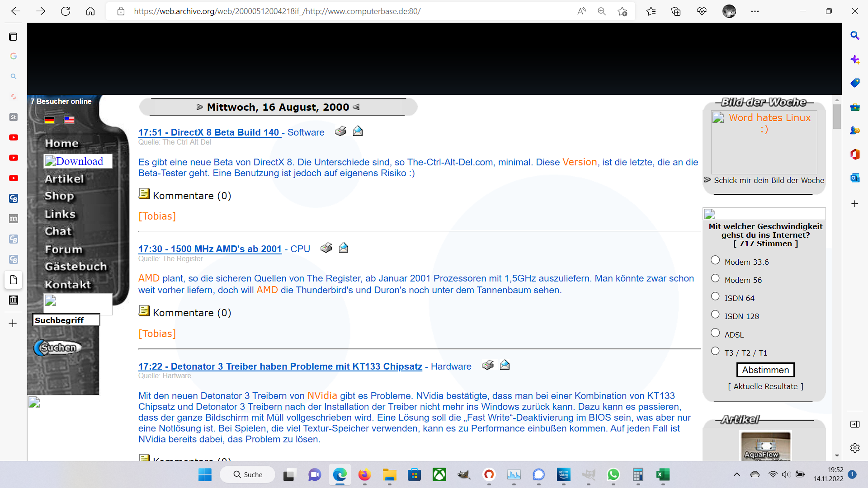Open Kommentare note icon under DirectX article
868x488 pixels.
(x=144, y=194)
